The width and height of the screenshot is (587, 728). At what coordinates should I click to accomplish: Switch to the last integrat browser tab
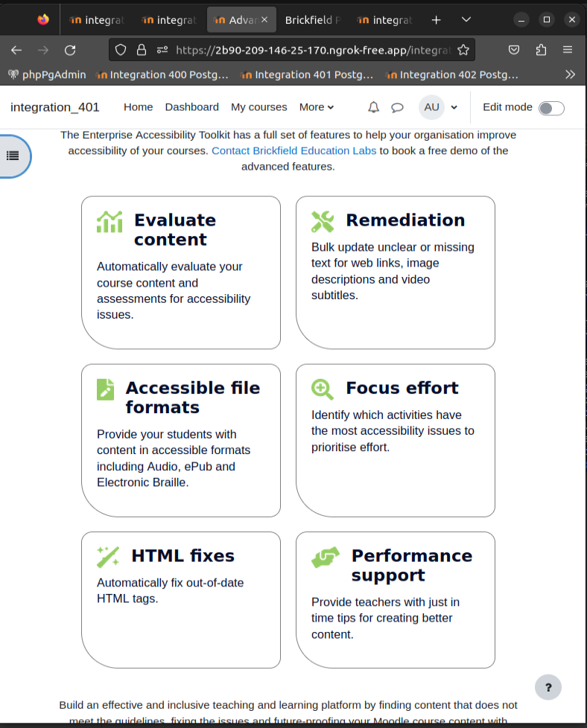(384, 20)
